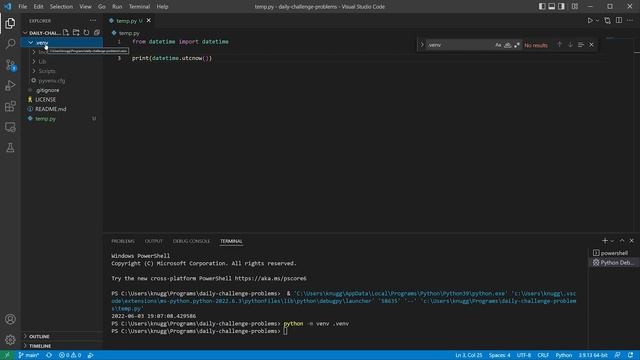Screen dimensions: 640x360
Task: Open the Testing flask view
Action: [10, 148]
